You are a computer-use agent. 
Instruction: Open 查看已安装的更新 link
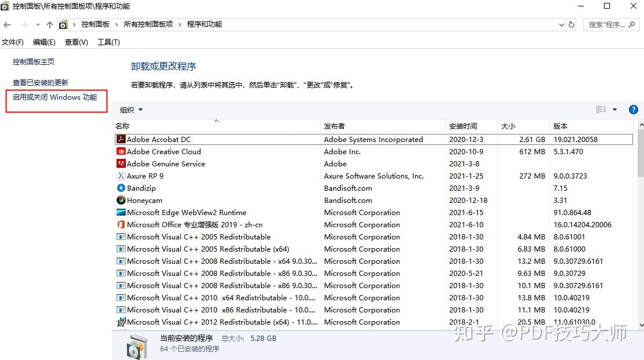(x=40, y=82)
